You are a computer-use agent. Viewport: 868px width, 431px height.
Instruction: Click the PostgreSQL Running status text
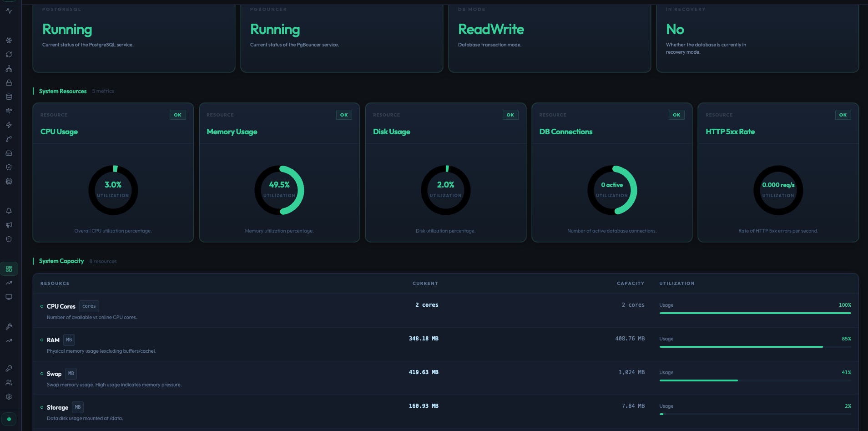coord(67,30)
